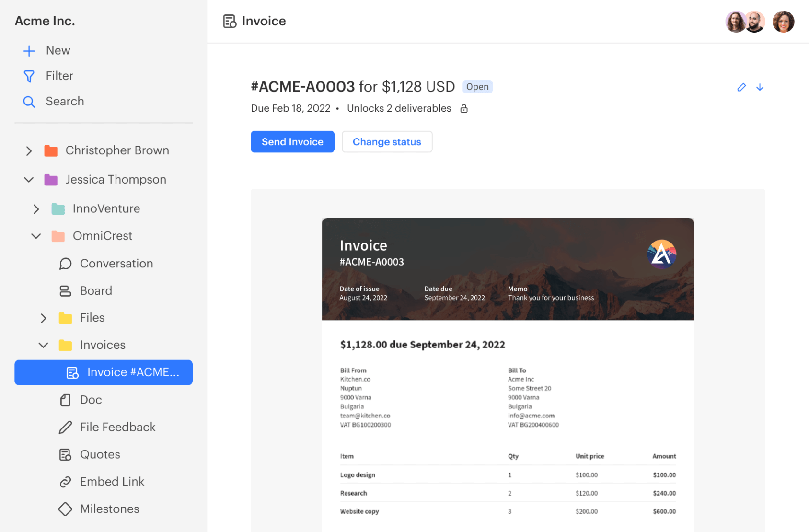809x532 pixels.
Task: Open the Embed Link item in sidebar
Action: point(112,481)
